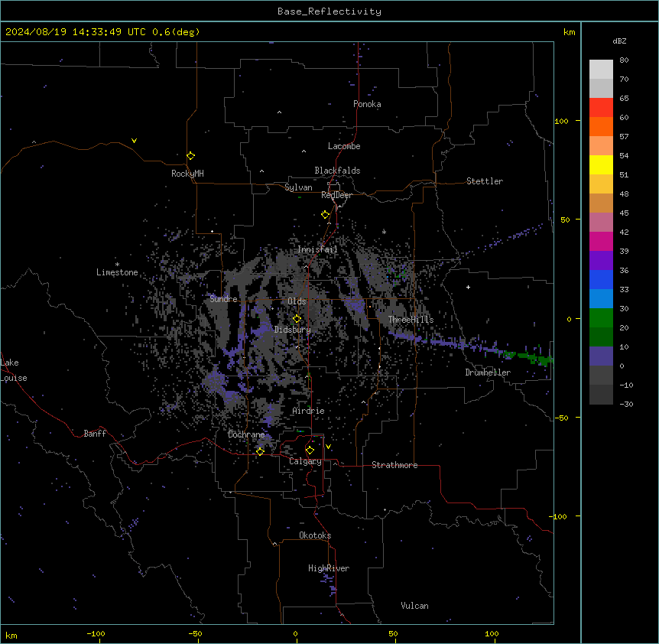The height and width of the screenshot is (644, 659).
Task: Click the yellow diamond marker under Cochrane
Action: click(260, 451)
